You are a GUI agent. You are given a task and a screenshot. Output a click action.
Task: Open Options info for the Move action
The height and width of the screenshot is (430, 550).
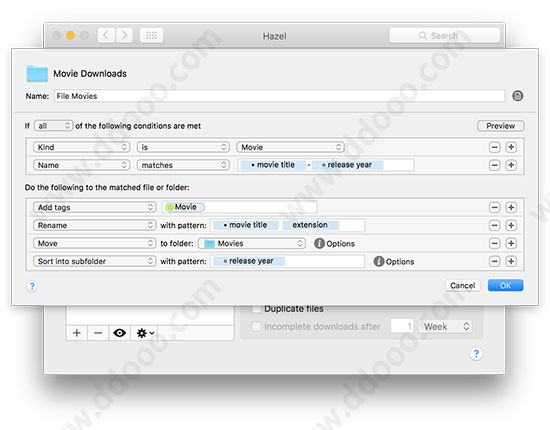(319, 243)
